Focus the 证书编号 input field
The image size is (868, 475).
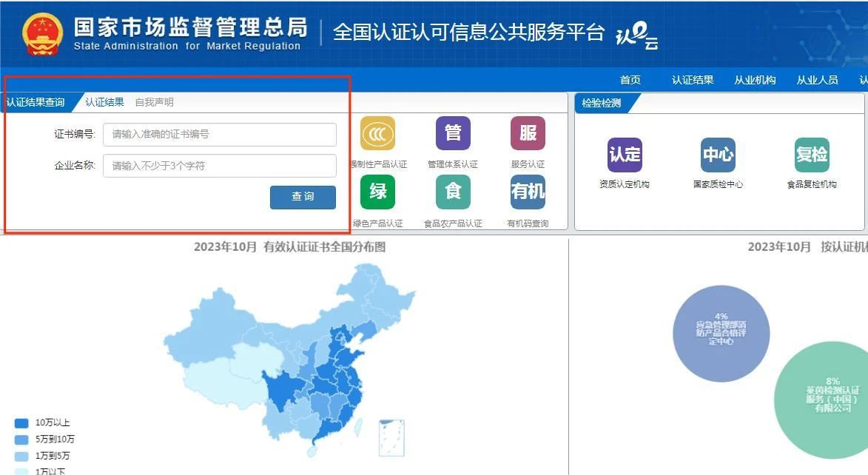(x=219, y=135)
